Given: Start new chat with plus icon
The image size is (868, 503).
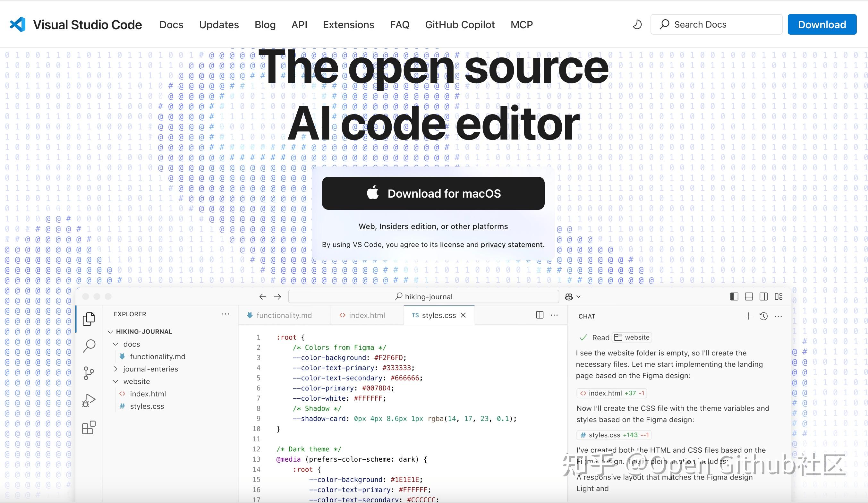Looking at the screenshot, I should point(748,316).
